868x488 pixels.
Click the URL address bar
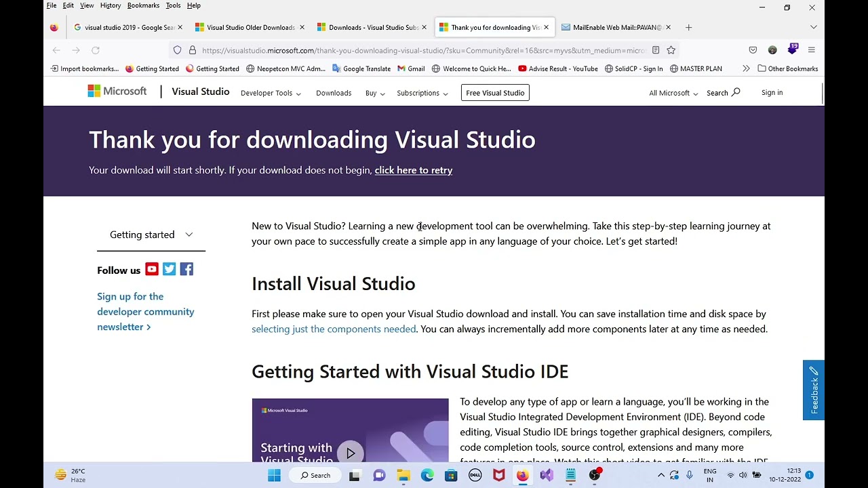pos(424,50)
